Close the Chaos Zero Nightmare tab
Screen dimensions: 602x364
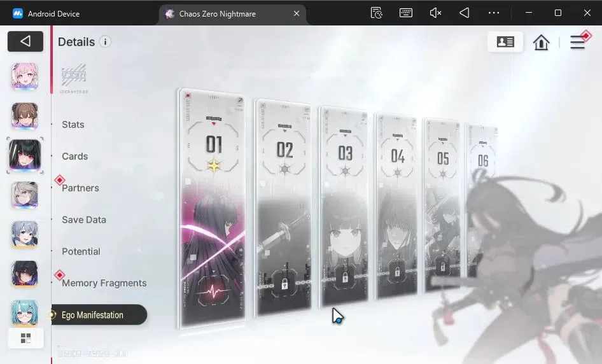(x=297, y=13)
